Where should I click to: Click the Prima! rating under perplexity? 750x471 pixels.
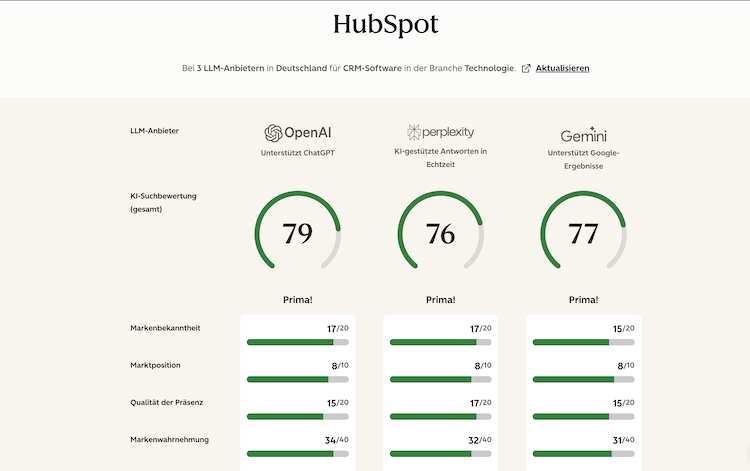click(441, 300)
